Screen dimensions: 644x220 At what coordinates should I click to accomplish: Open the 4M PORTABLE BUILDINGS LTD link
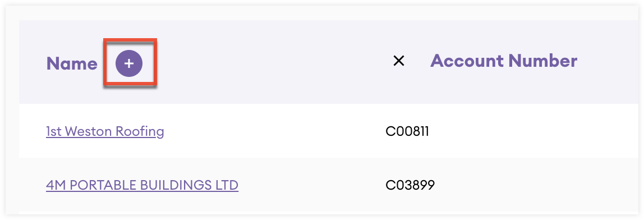tap(142, 185)
